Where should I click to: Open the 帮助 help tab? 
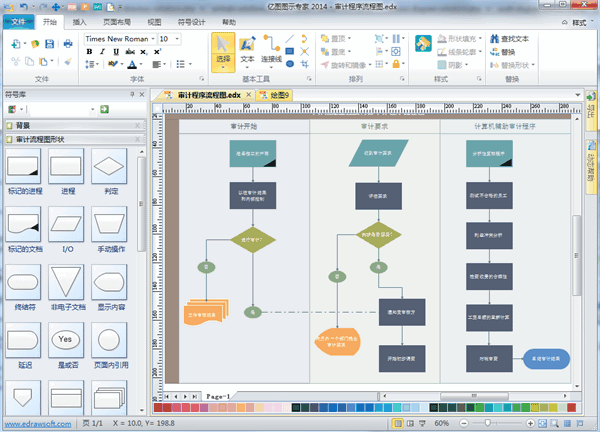[229, 22]
